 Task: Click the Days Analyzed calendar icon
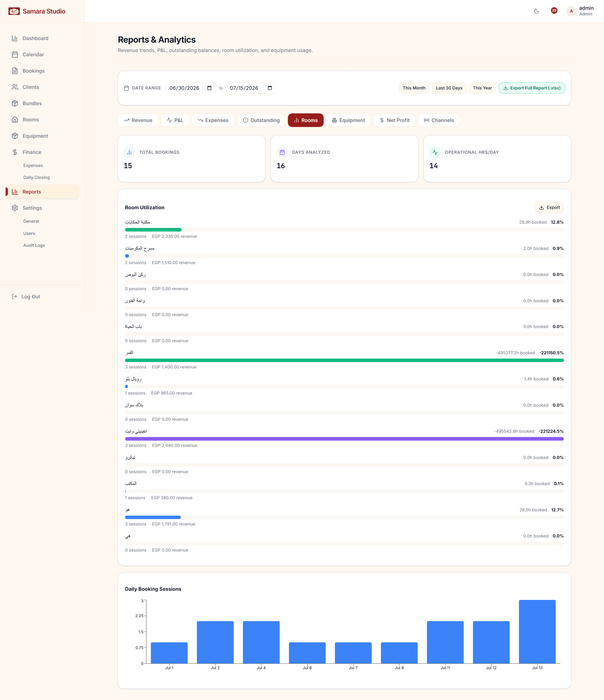click(282, 152)
